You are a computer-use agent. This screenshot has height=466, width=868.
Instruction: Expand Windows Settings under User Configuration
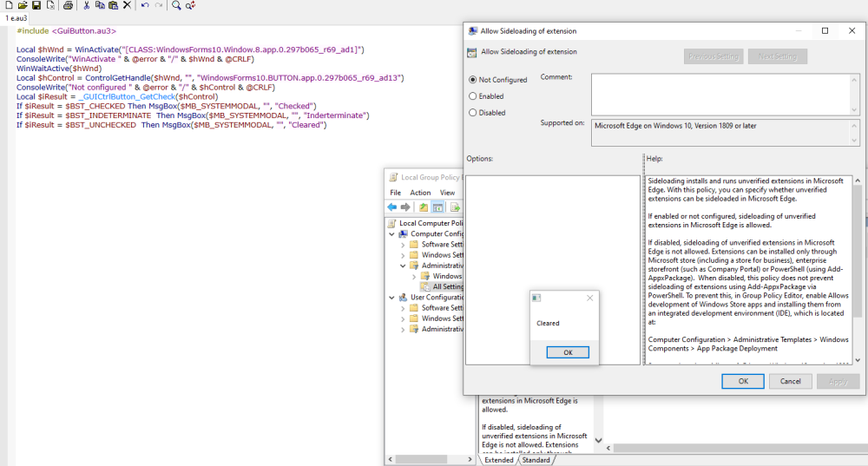[403, 318]
